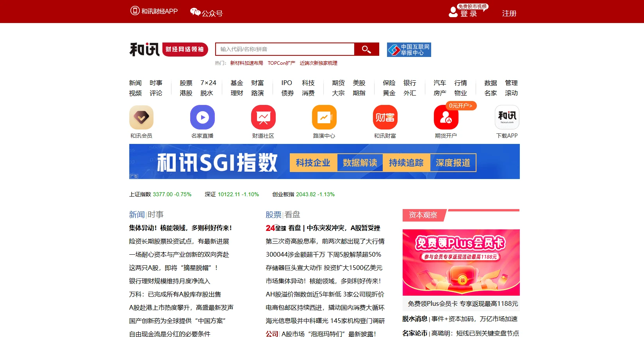Open the 外汇 nav item

coord(410,93)
